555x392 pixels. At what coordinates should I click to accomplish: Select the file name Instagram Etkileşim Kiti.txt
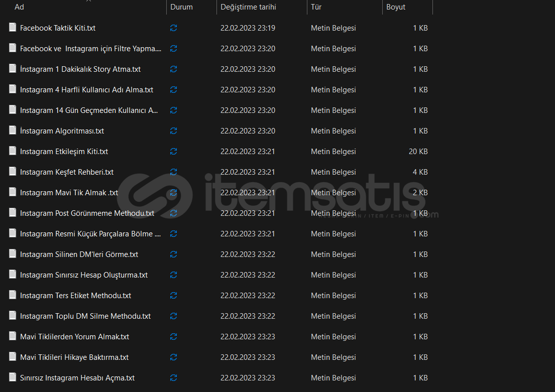pyautogui.click(x=64, y=152)
